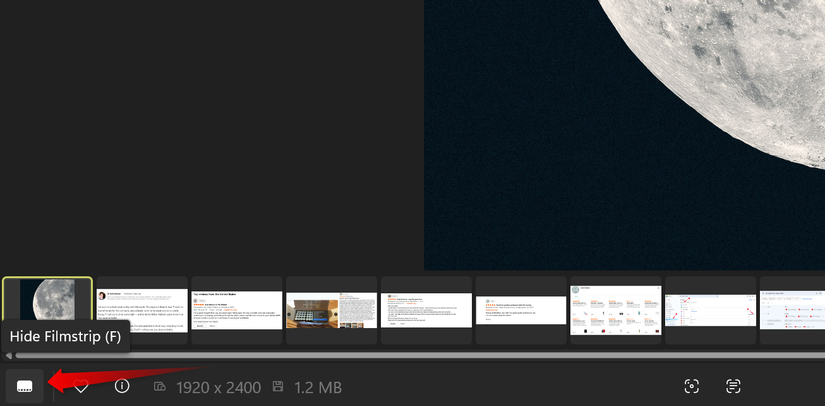Click the Hide Filmstrip button
This screenshot has height=406, width=825.
pos(25,387)
